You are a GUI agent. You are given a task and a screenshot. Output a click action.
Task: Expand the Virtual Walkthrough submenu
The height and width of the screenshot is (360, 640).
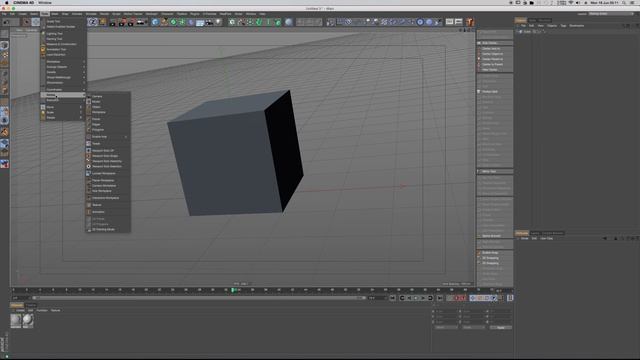[x=63, y=77]
